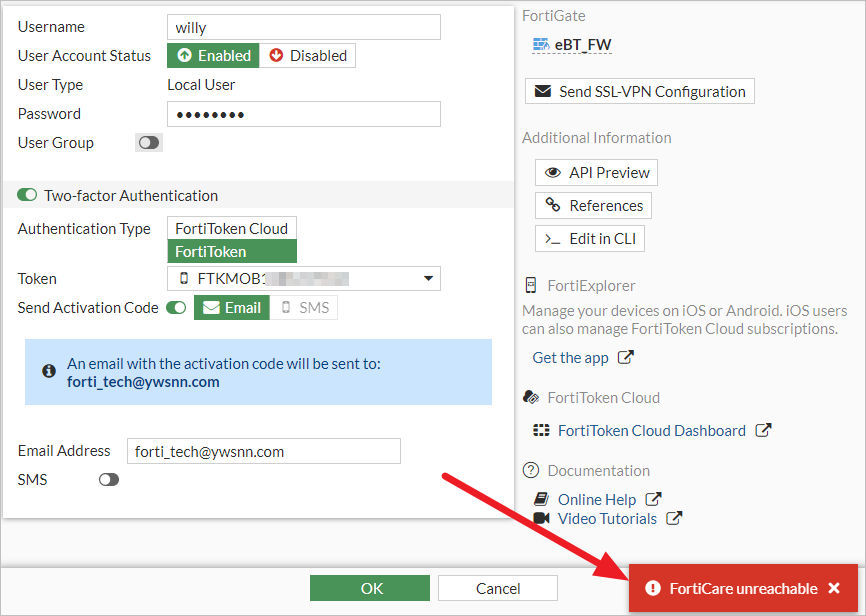
Task: Open Edit in CLI
Action: pos(590,239)
